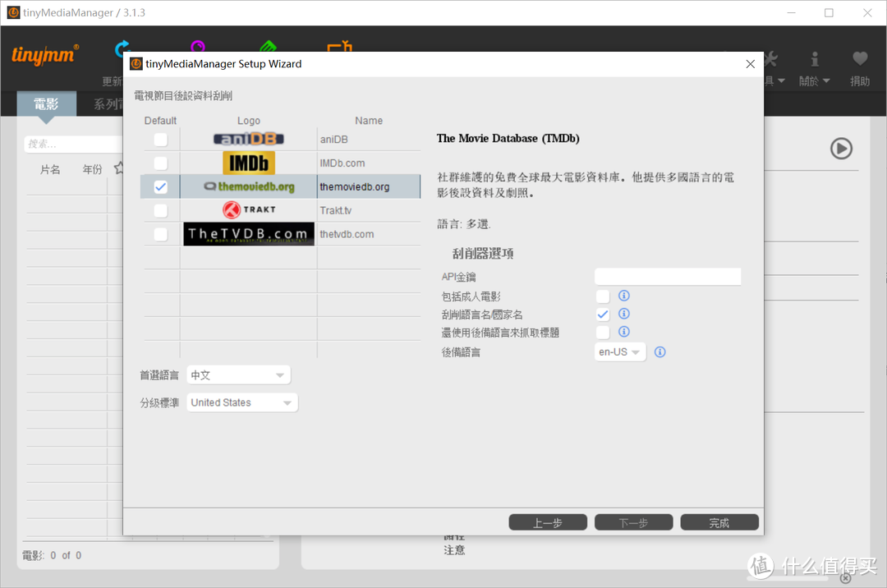The width and height of the screenshot is (887, 588).
Task: Select TheTVDB.com logo
Action: (248, 234)
